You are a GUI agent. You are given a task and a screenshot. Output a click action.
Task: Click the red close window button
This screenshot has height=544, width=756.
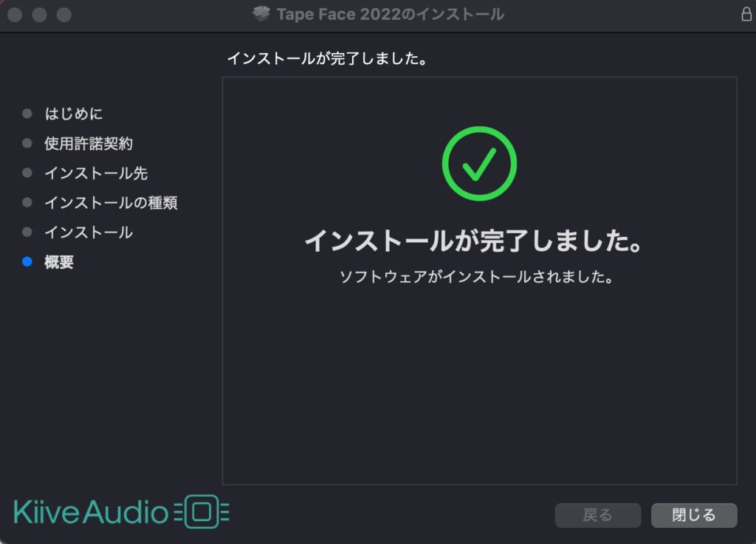pyautogui.click(x=15, y=15)
